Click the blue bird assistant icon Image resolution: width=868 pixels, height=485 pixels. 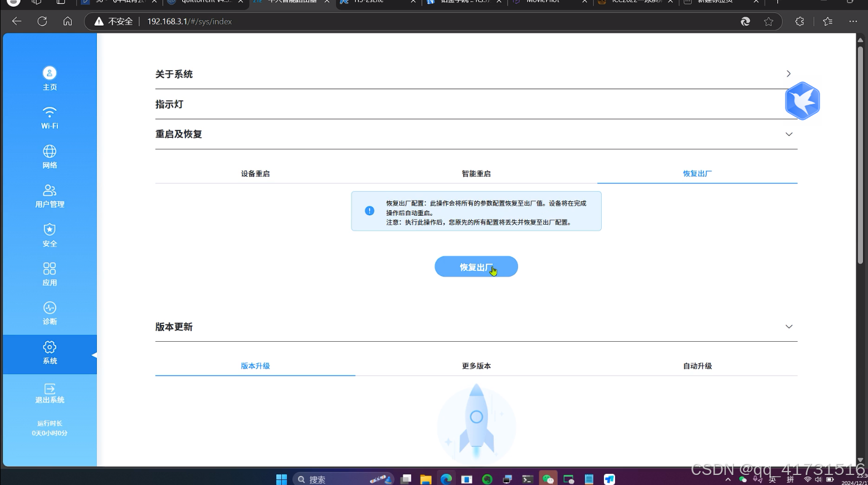point(802,101)
